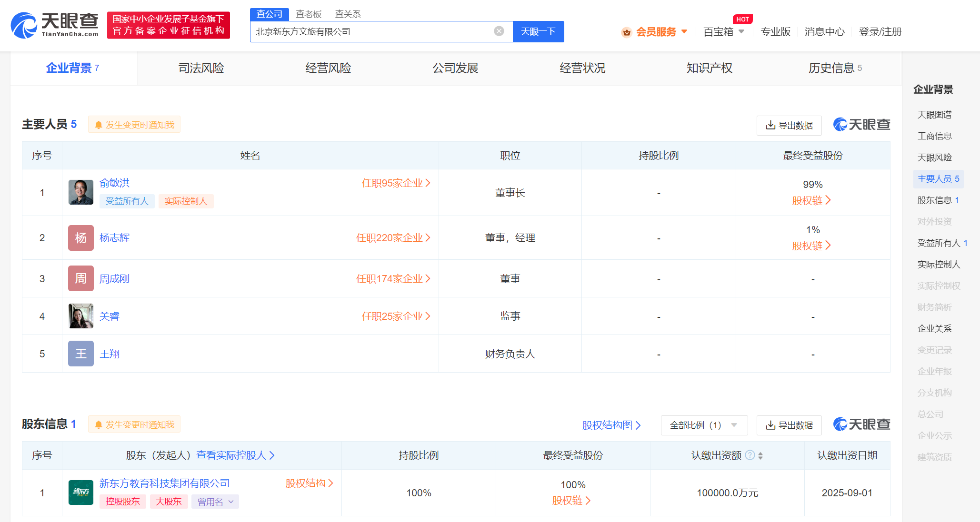Switch to the 经营状况 tab

(582, 68)
